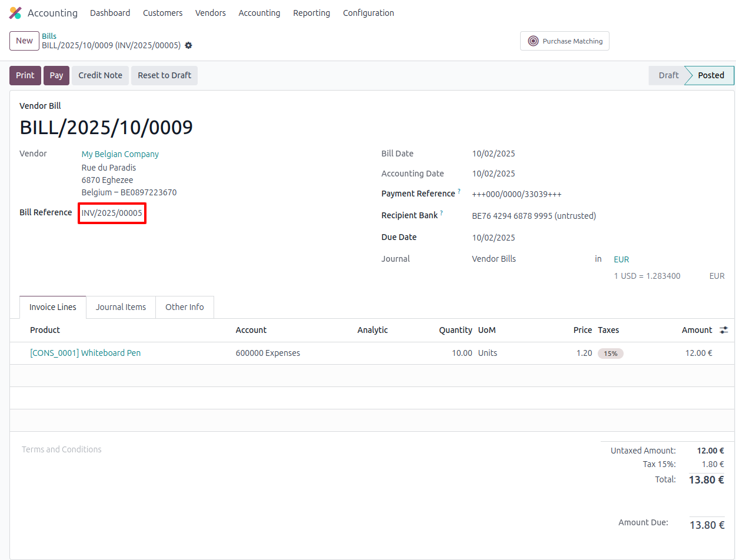Screen dimensions: 736x560
Task: Open the EUR currency link
Action: pos(621,259)
